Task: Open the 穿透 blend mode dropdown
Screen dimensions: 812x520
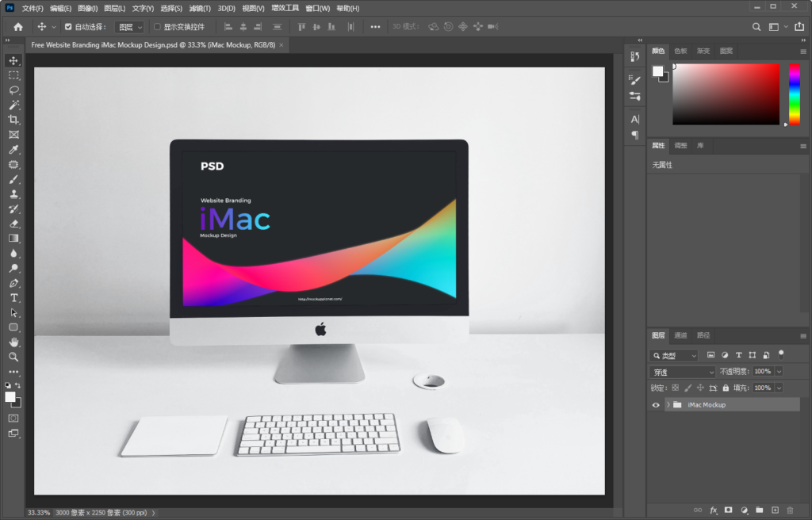Action: pyautogui.click(x=682, y=372)
